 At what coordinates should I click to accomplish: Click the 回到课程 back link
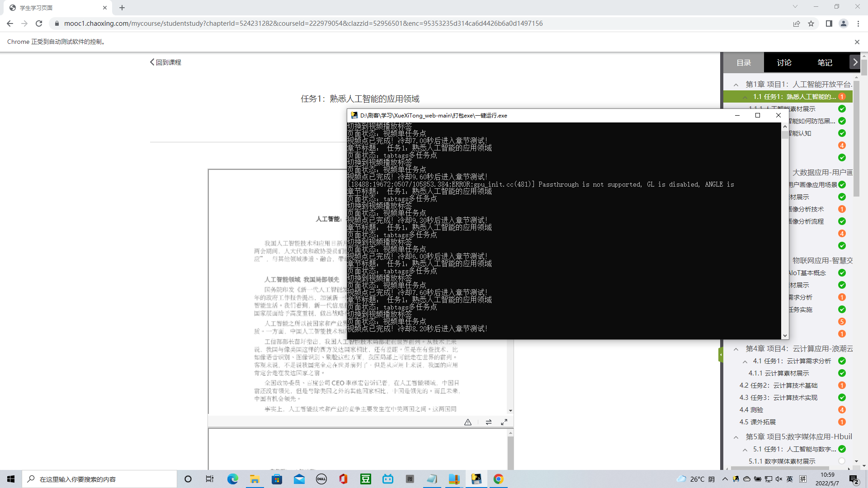pos(165,62)
